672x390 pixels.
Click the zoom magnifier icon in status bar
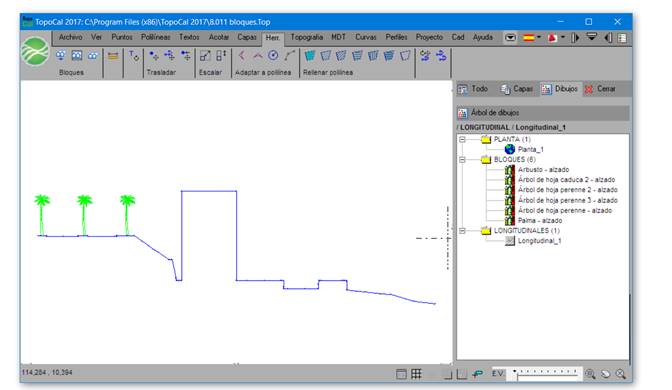click(590, 374)
